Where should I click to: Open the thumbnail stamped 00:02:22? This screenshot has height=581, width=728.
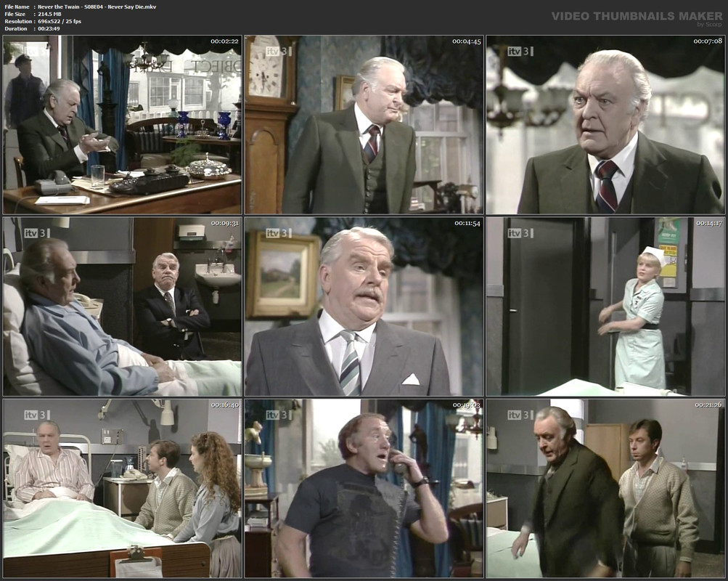[x=122, y=125]
